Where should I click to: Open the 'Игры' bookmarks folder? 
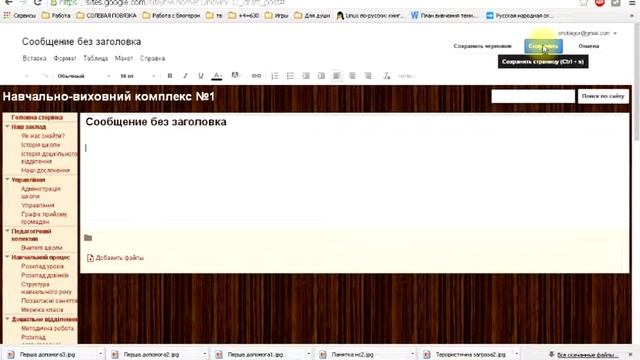click(x=276, y=16)
